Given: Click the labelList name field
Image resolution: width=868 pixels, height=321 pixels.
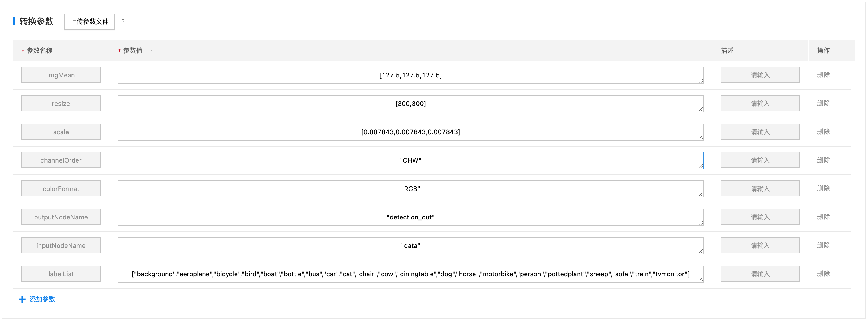Looking at the screenshot, I should point(61,274).
